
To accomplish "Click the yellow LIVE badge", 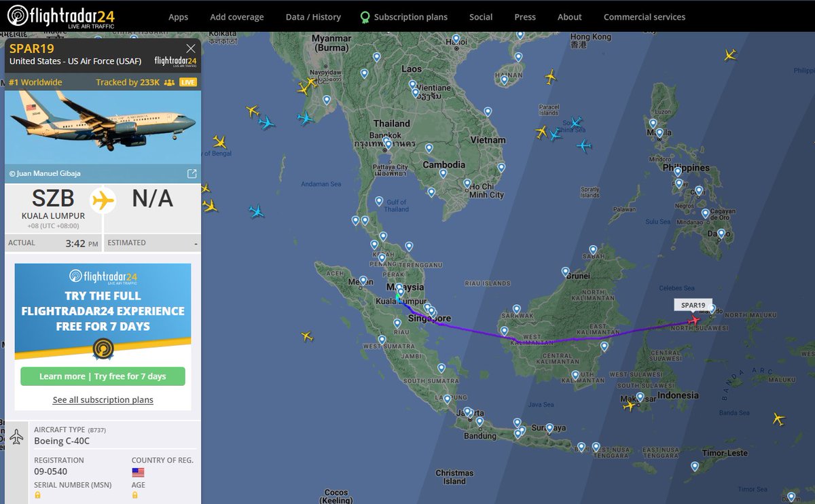I will [x=187, y=82].
